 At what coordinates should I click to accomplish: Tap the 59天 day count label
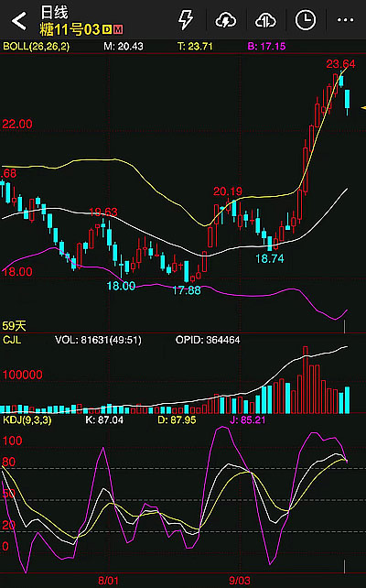15,325
